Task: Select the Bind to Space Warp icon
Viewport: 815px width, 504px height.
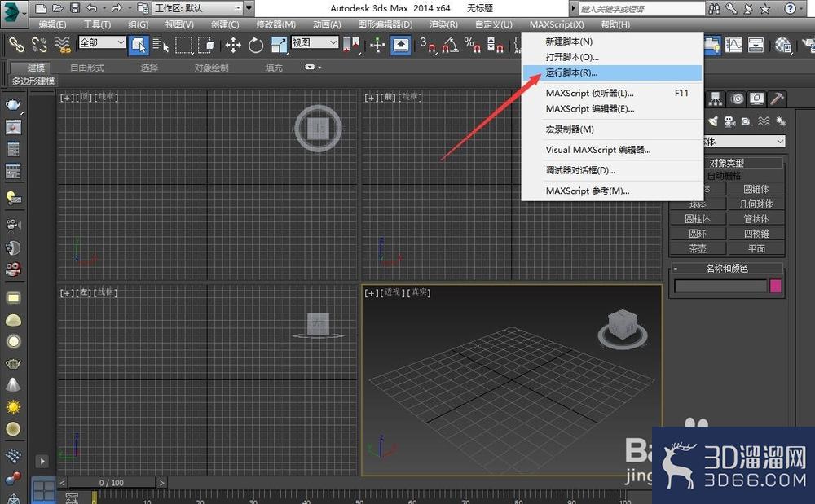Action: tap(63, 45)
